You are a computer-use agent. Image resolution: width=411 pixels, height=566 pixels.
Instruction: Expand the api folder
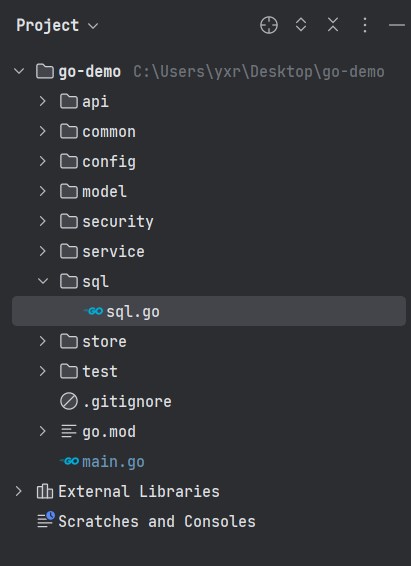tap(43, 101)
